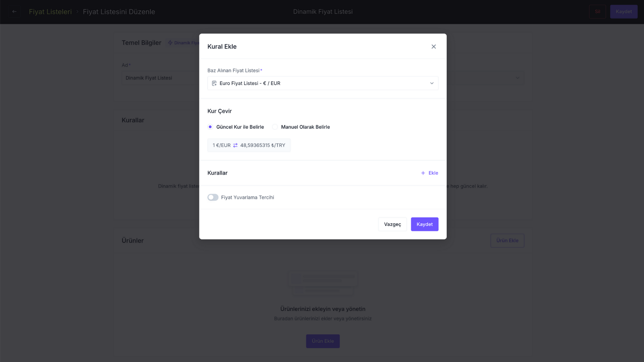This screenshot has height=362, width=644.
Task: Expand the Euro Fiyat Listesi chevron
Action: tap(432, 83)
